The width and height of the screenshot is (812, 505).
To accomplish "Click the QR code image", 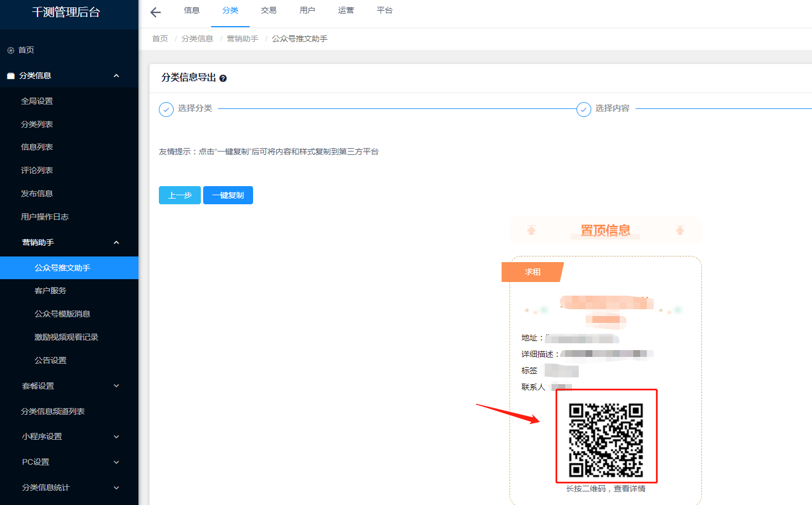I will pos(606,440).
